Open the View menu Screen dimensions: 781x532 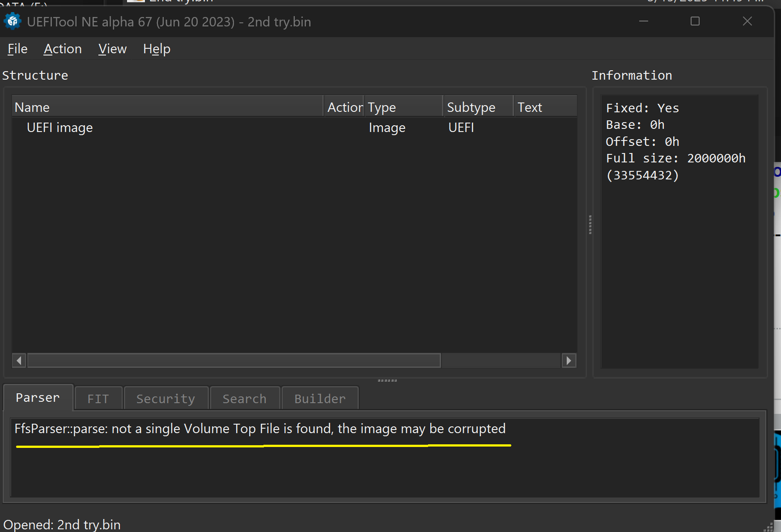(x=112, y=49)
